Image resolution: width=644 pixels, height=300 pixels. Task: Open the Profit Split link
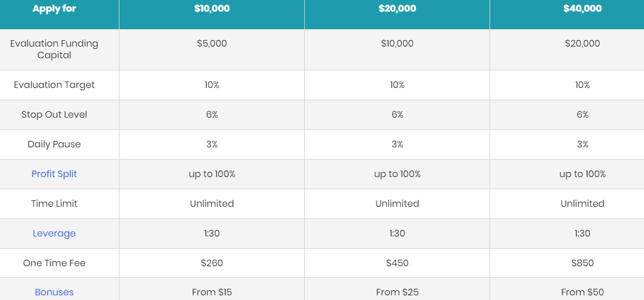click(54, 174)
